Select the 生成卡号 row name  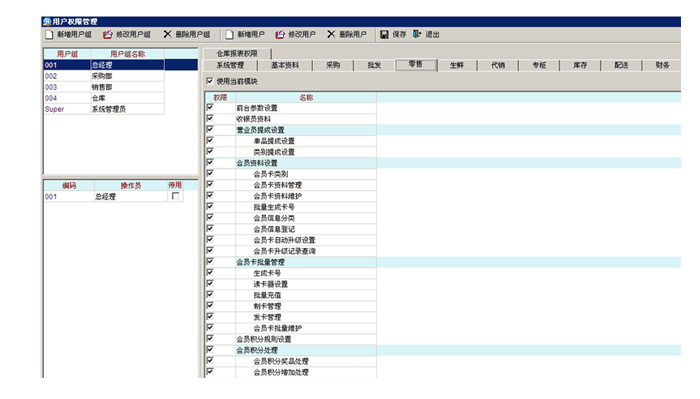(x=267, y=273)
